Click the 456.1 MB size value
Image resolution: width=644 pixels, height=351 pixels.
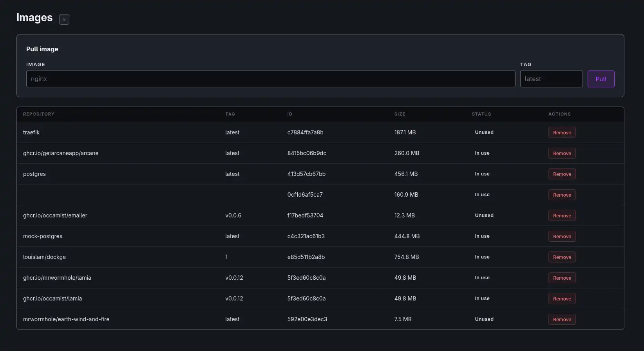[406, 174]
